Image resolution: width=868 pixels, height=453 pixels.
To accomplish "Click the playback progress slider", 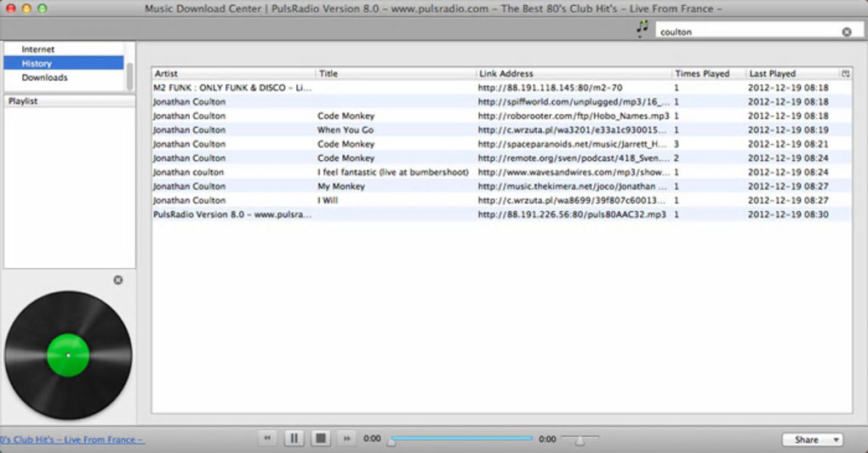I will point(460,439).
